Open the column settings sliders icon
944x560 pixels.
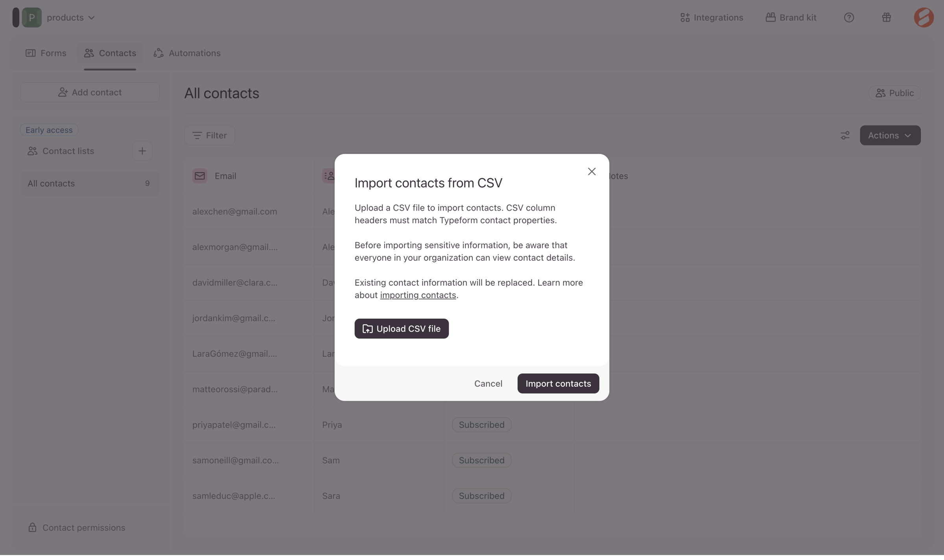tap(845, 135)
